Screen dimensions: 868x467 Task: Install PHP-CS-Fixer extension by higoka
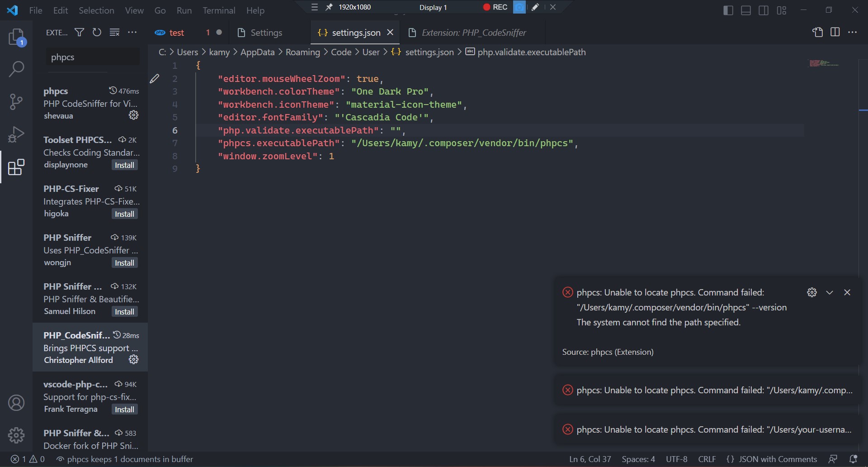coord(124,214)
